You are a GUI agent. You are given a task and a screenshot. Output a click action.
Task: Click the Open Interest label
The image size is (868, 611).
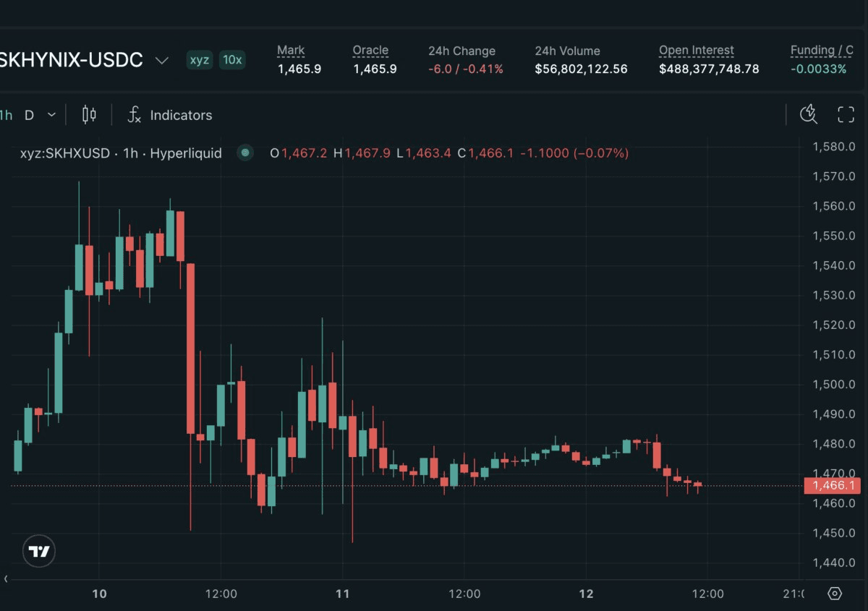click(697, 51)
